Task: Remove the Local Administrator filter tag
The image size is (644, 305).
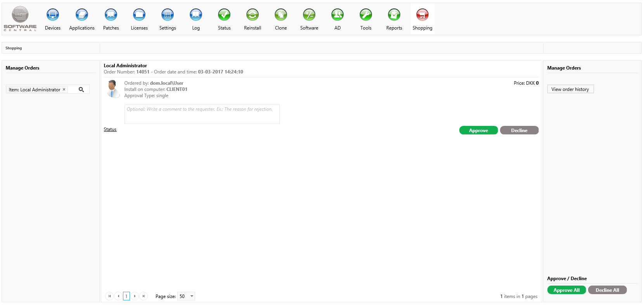Action: (64, 89)
